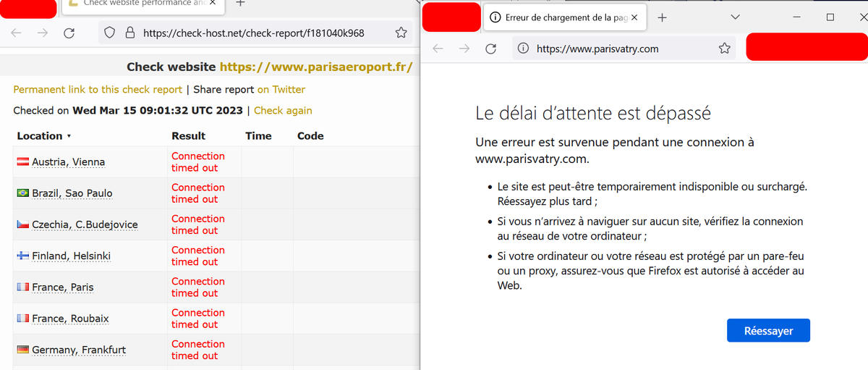
Task: Click the Time column header
Action: click(x=258, y=136)
